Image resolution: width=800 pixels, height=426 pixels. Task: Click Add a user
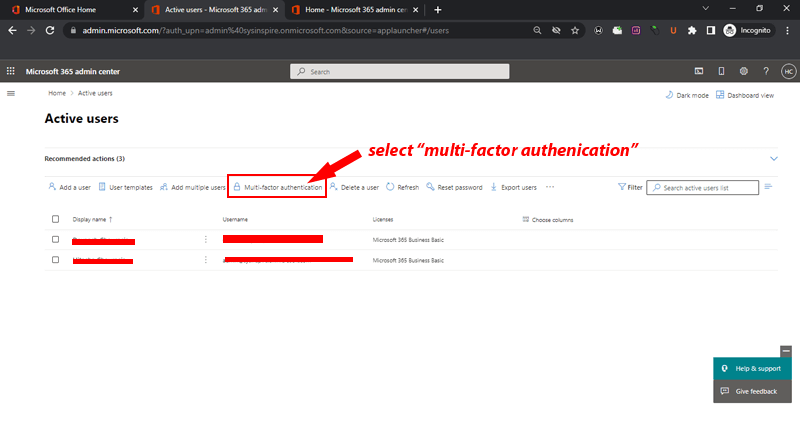[69, 187]
